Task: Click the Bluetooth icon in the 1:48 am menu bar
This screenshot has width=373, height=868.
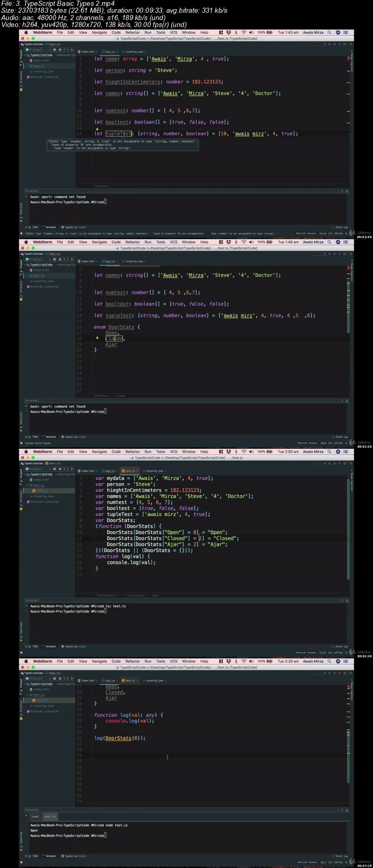Action: click(236, 242)
